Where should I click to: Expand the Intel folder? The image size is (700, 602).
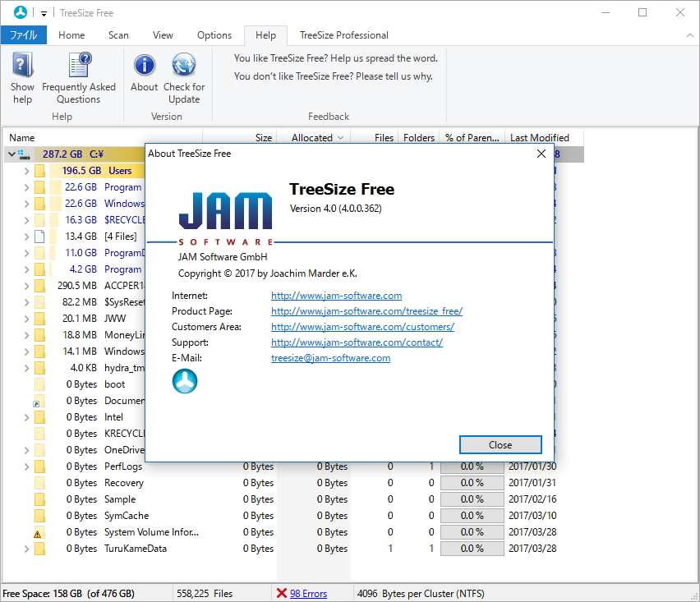click(x=27, y=417)
